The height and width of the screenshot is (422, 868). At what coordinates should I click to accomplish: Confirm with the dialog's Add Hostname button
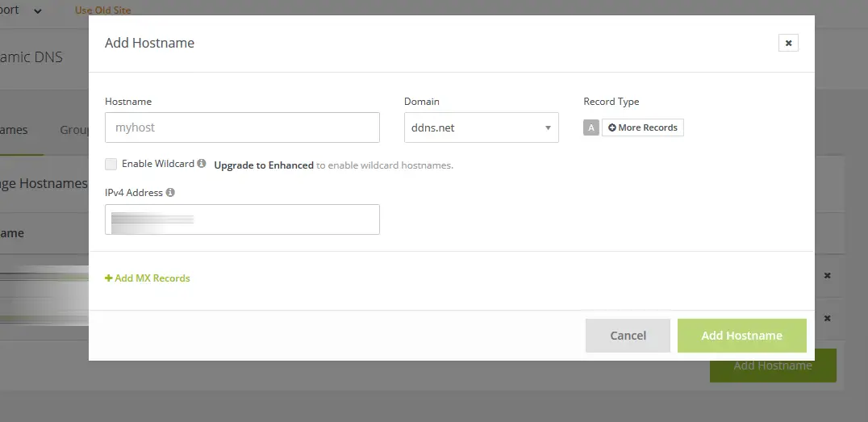tap(741, 336)
